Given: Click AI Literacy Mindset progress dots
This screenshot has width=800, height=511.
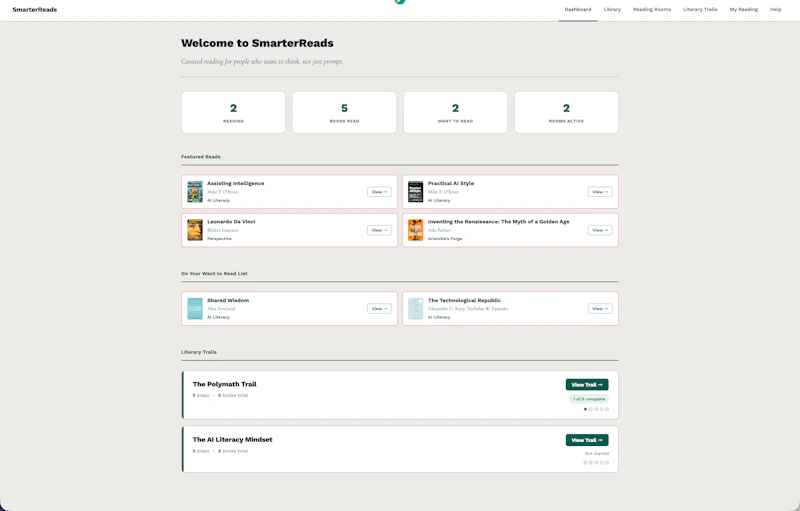Looking at the screenshot, I should [596, 463].
